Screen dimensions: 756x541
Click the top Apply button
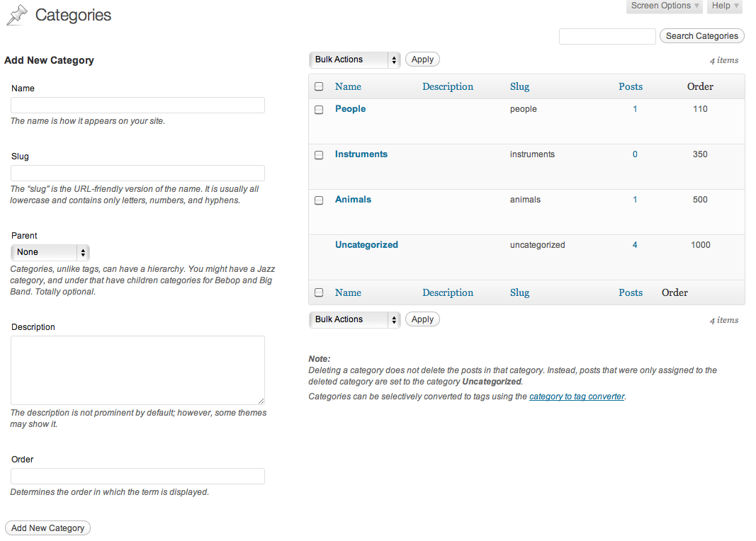[x=422, y=60]
